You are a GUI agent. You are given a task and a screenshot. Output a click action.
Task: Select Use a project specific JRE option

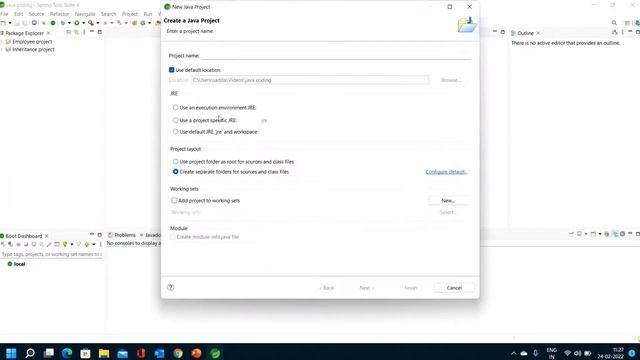(176, 120)
